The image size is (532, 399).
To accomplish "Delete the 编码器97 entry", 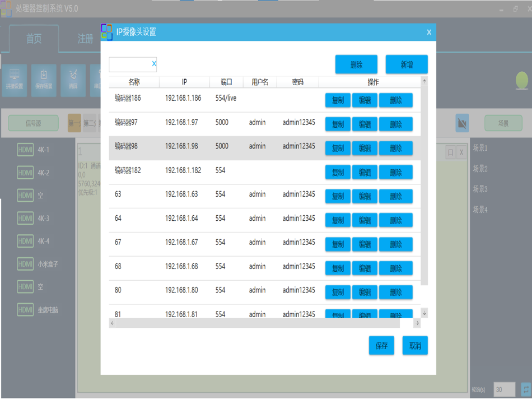I will coord(395,124).
